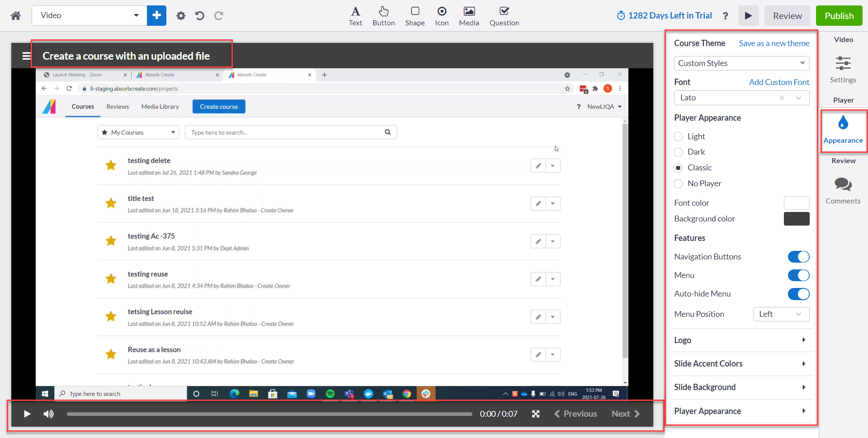Expand the Slide Background section

[741, 387]
